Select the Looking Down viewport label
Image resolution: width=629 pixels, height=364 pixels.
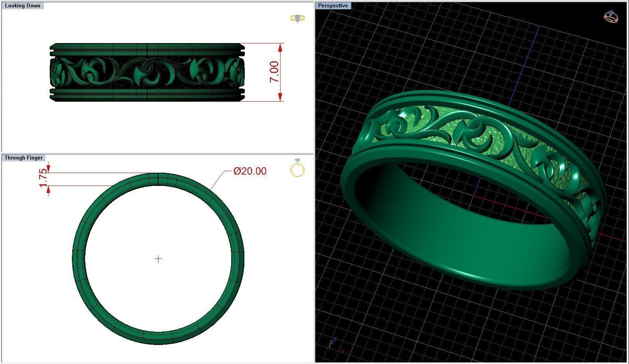coord(23,6)
